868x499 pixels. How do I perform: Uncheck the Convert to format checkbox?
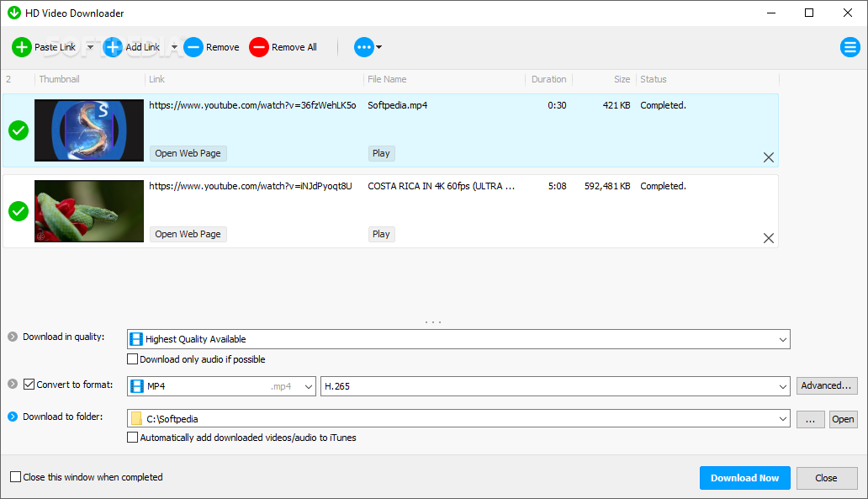[29, 384]
